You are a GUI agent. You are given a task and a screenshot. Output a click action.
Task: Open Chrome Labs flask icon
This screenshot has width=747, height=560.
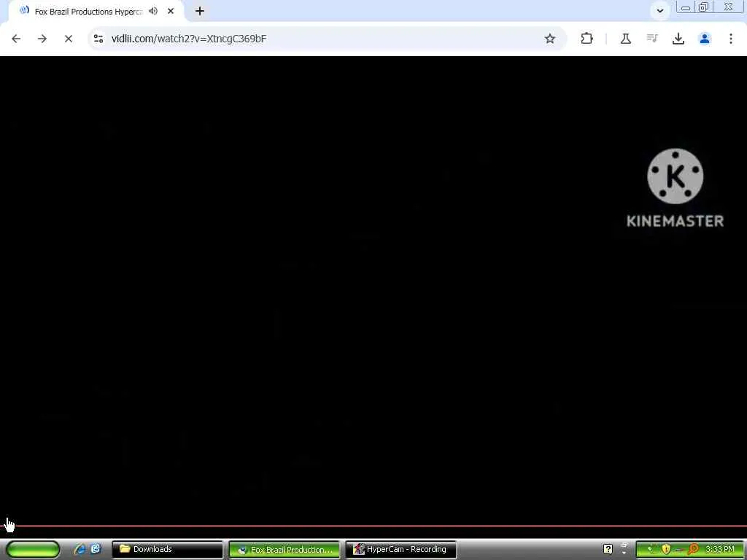tap(625, 39)
